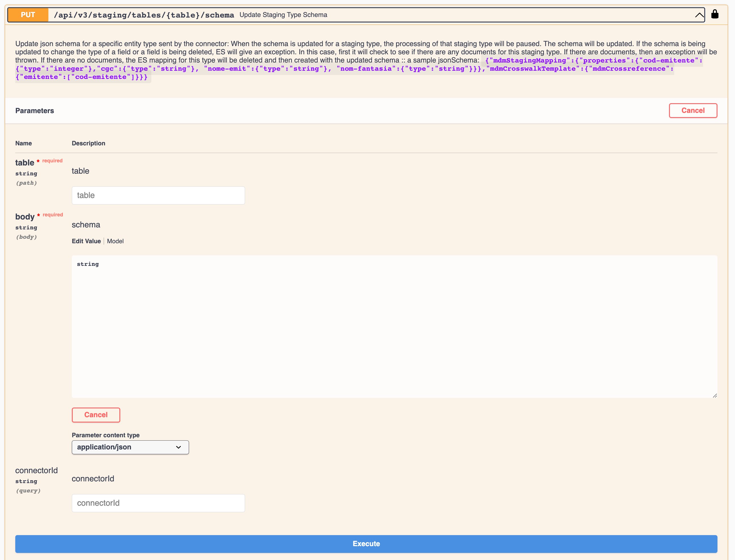Viewport: 735px width, 560px height.
Task: Click the 'Parameters' section heading
Action: click(35, 111)
